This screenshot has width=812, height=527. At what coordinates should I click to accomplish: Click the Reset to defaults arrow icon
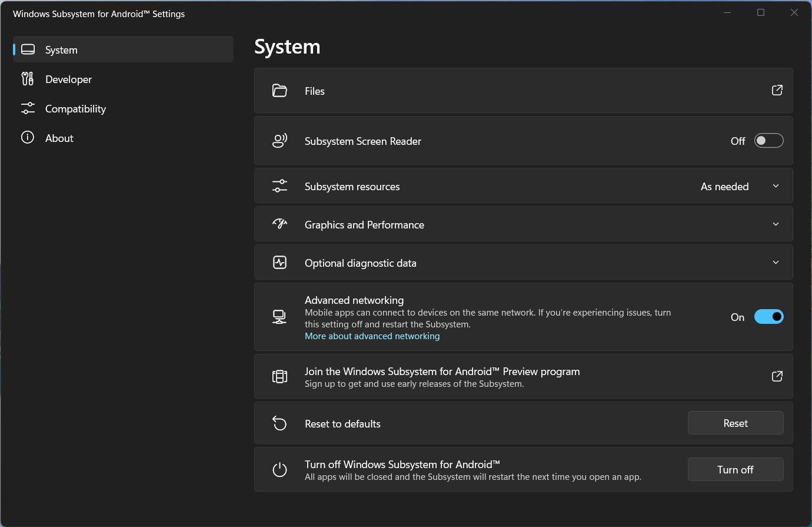point(279,423)
